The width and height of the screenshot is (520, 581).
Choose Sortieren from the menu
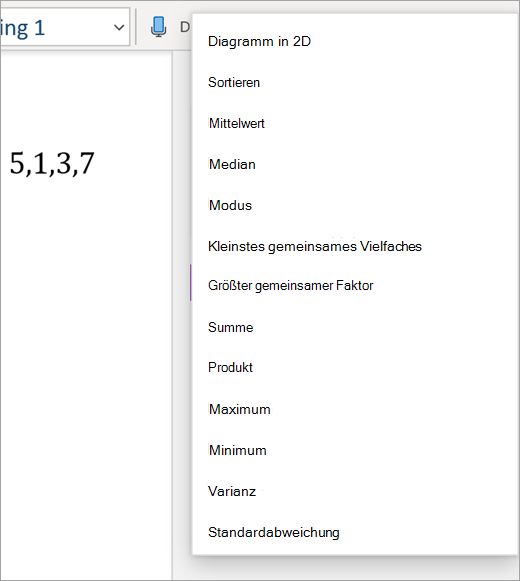coord(234,82)
